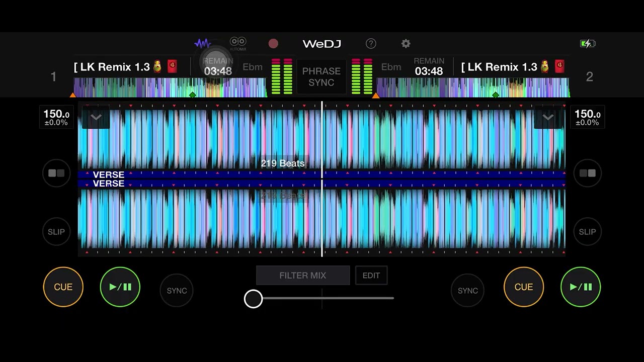The height and width of the screenshot is (362, 644).
Task: Open the EDIT button next to Filter Mix
Action: click(x=371, y=276)
